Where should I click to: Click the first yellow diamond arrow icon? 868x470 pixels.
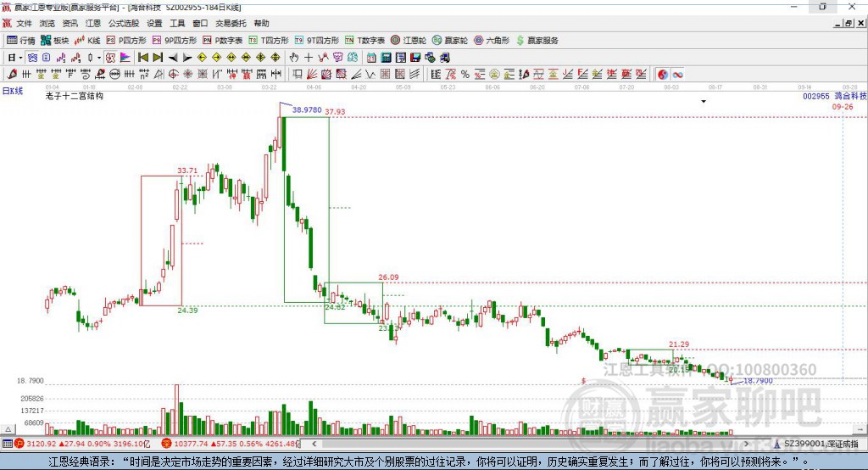click(x=202, y=58)
